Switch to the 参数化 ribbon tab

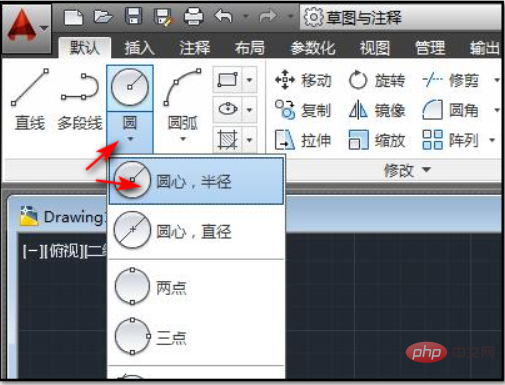click(x=313, y=48)
